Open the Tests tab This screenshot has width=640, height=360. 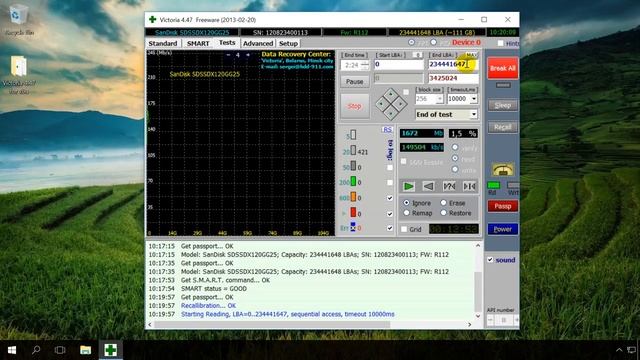coord(227,42)
